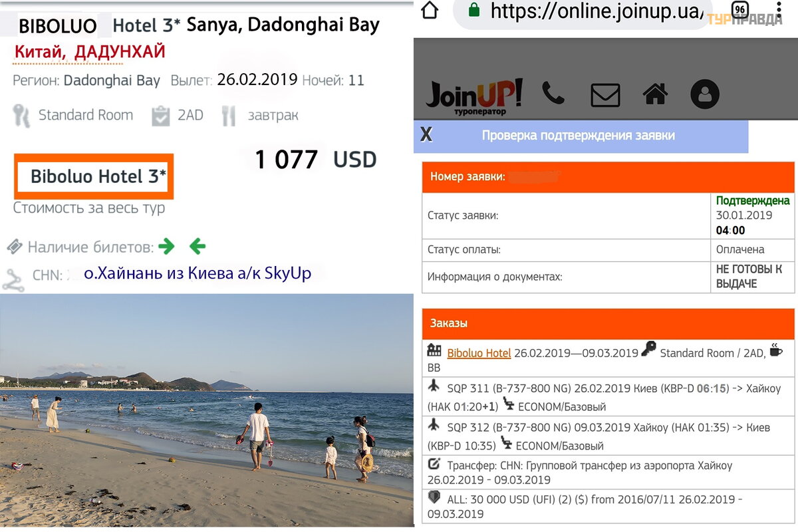Viewport: 798px width, 532px height.
Task: Tap the house icon in JoinUP header
Action: 655,94
